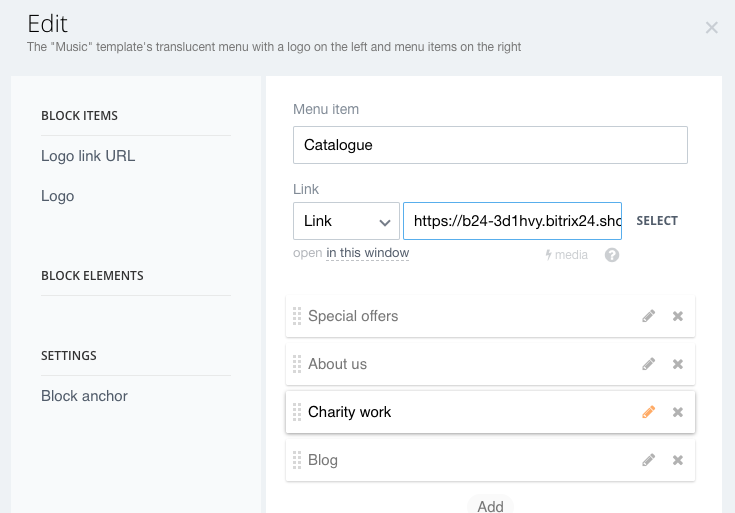Viewport: 735px width, 513px height.
Task: Open Logo link URL settings
Action: pyautogui.click(x=88, y=156)
